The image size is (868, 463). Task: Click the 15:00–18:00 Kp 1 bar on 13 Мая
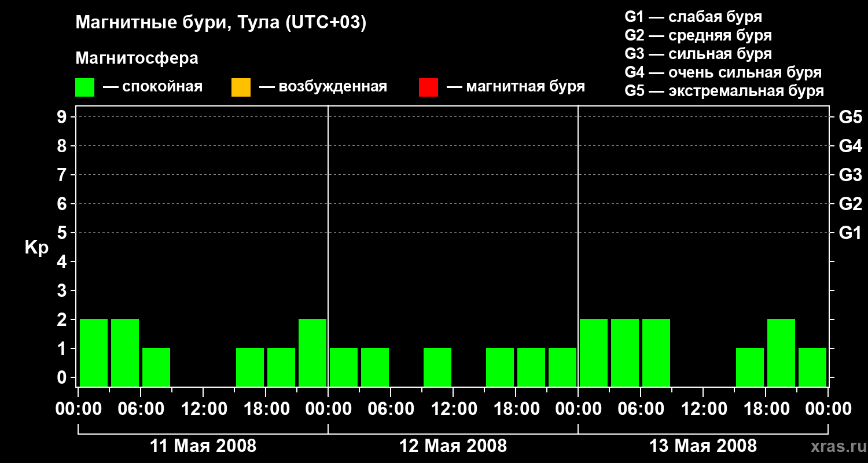click(x=750, y=367)
